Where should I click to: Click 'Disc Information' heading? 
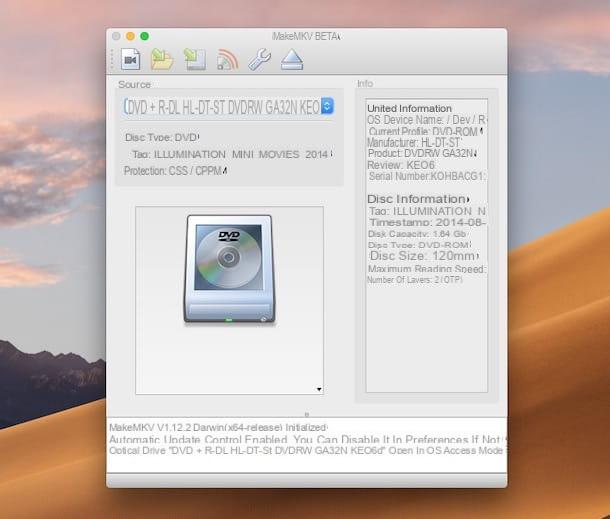[418, 199]
